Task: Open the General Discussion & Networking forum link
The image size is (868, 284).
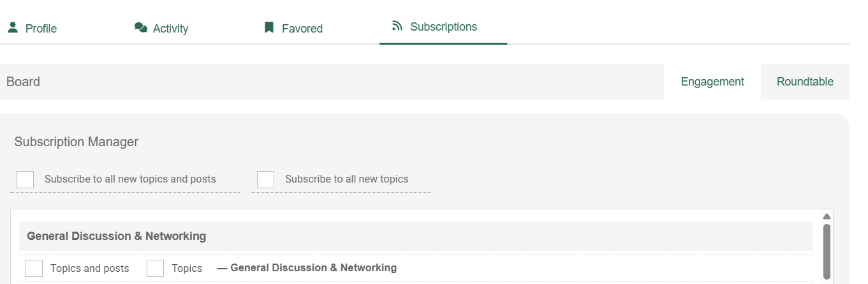Action: pos(313,268)
